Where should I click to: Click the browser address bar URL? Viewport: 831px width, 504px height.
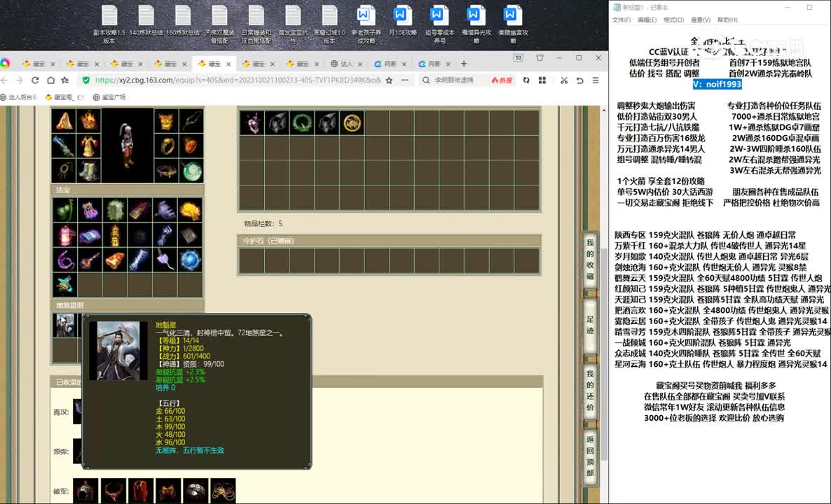coord(238,80)
